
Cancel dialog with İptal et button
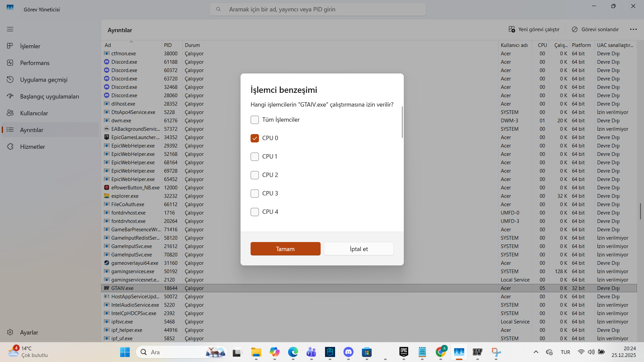[x=359, y=249]
